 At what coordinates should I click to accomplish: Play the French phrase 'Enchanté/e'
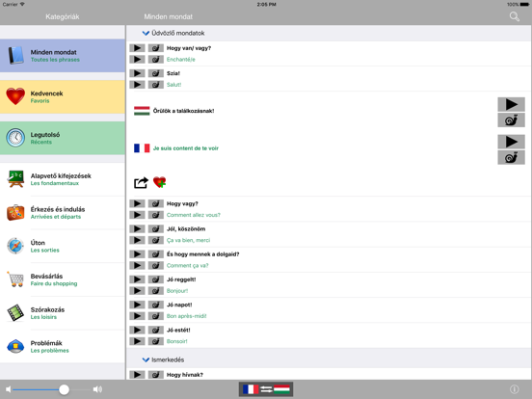click(137, 60)
